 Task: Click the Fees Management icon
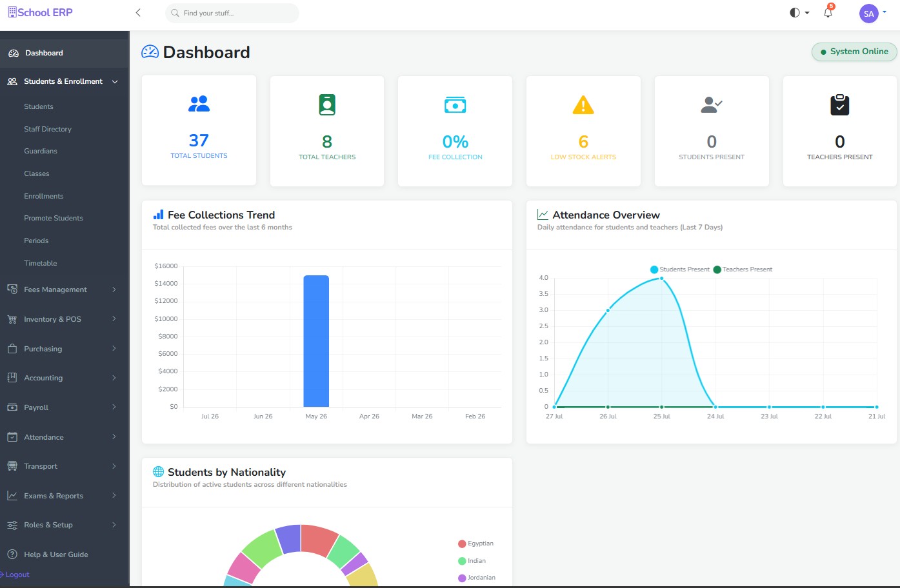12,289
